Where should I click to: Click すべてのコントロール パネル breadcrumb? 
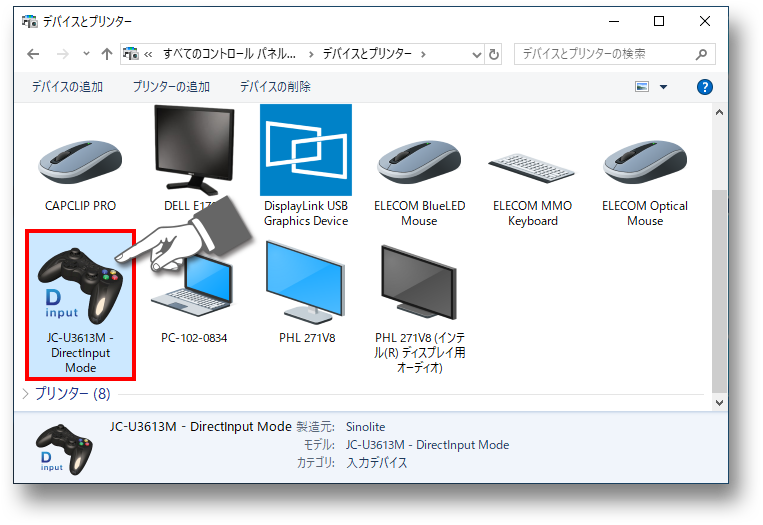[229, 54]
